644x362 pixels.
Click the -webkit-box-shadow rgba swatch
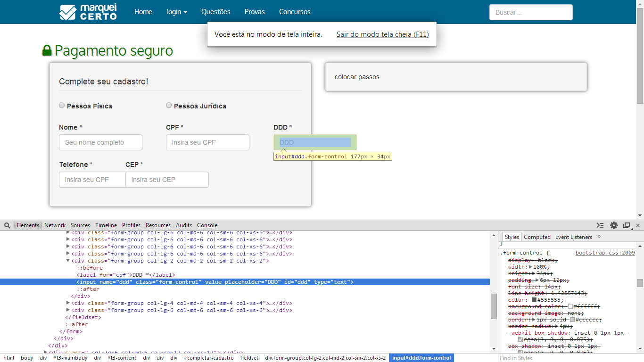[520, 339]
